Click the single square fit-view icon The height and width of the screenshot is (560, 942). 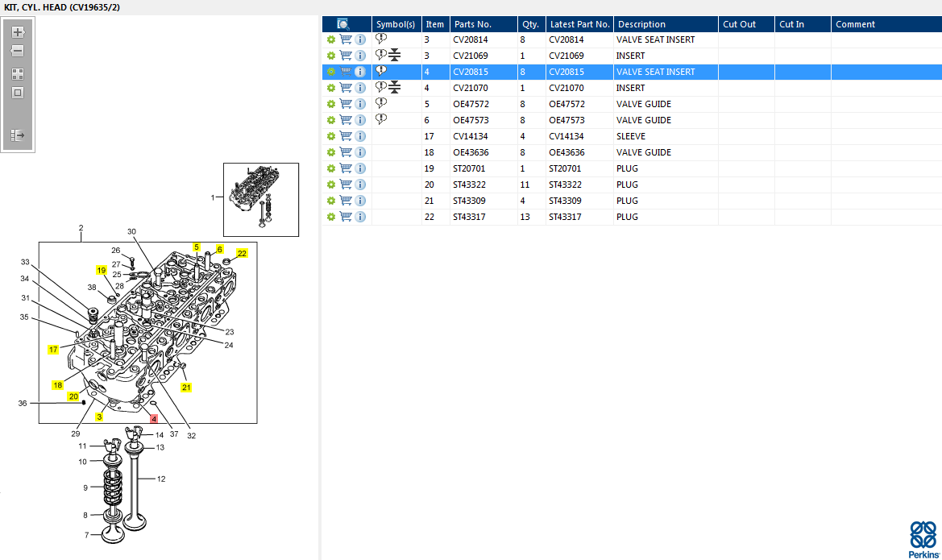[x=18, y=93]
